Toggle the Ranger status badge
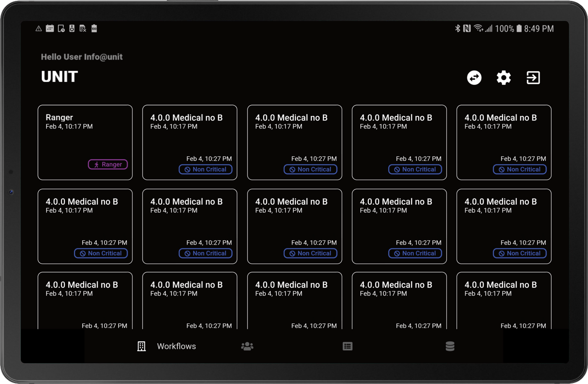This screenshot has width=588, height=384. click(108, 164)
